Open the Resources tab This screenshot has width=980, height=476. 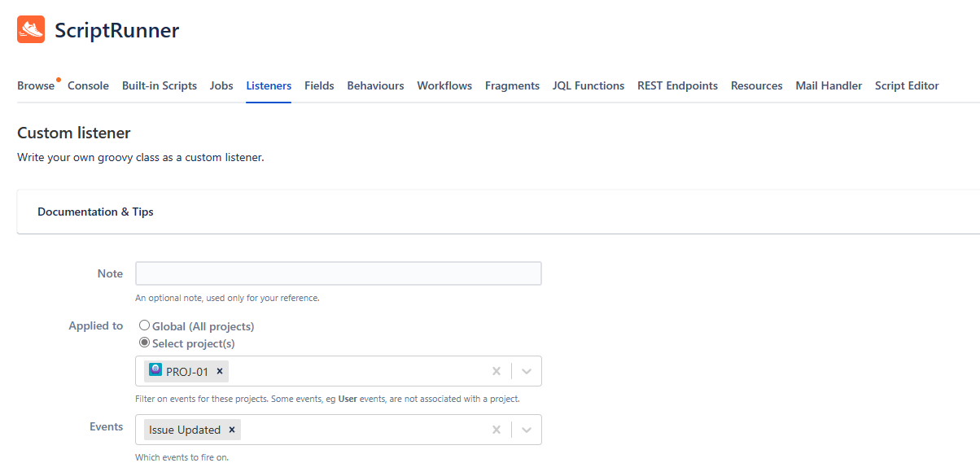756,85
